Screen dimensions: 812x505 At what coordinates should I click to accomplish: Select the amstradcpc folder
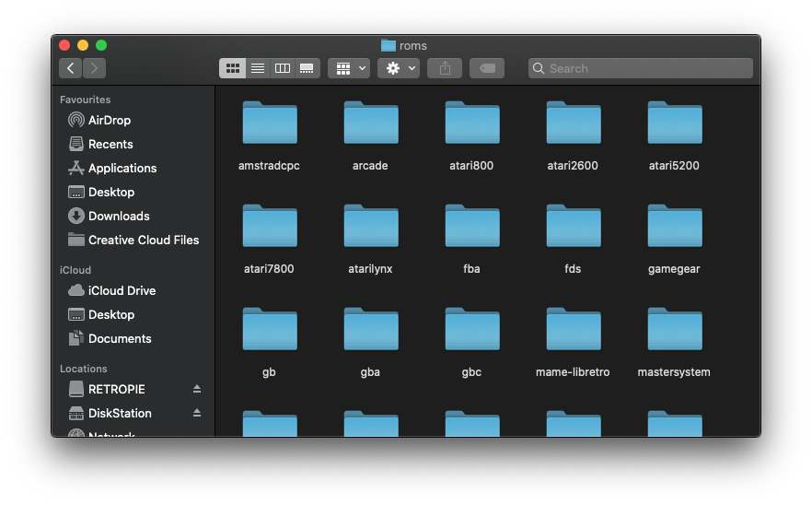pyautogui.click(x=269, y=123)
